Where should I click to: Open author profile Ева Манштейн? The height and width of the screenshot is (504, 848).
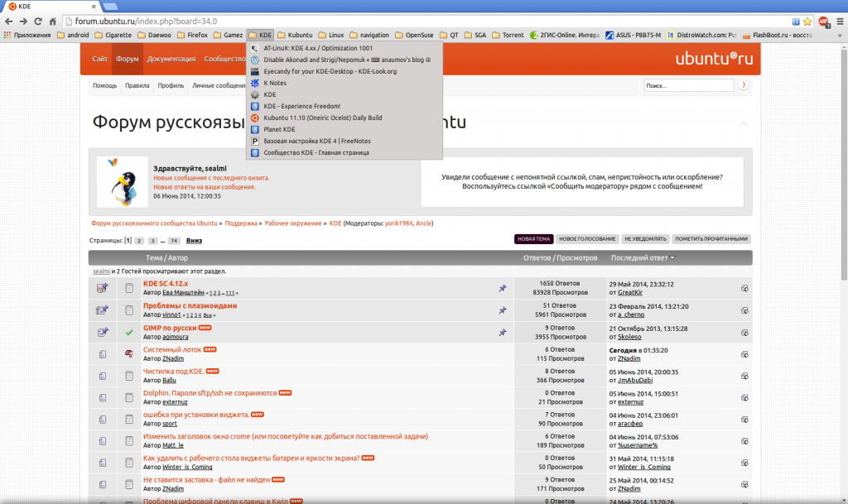pos(183,293)
